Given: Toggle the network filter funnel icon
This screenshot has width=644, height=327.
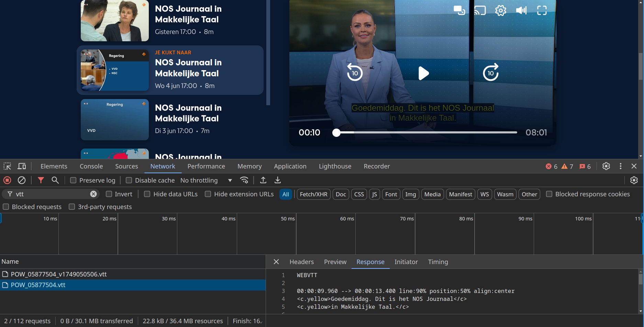Looking at the screenshot, I should point(41,180).
